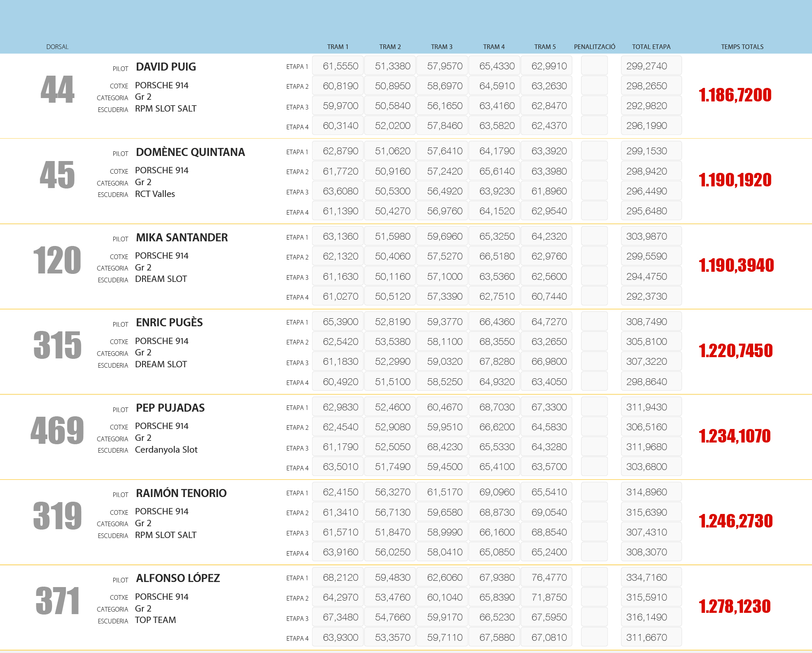The height and width of the screenshot is (653, 812).
Task: Click the TOTAL ETAPA column header
Action: (x=651, y=47)
